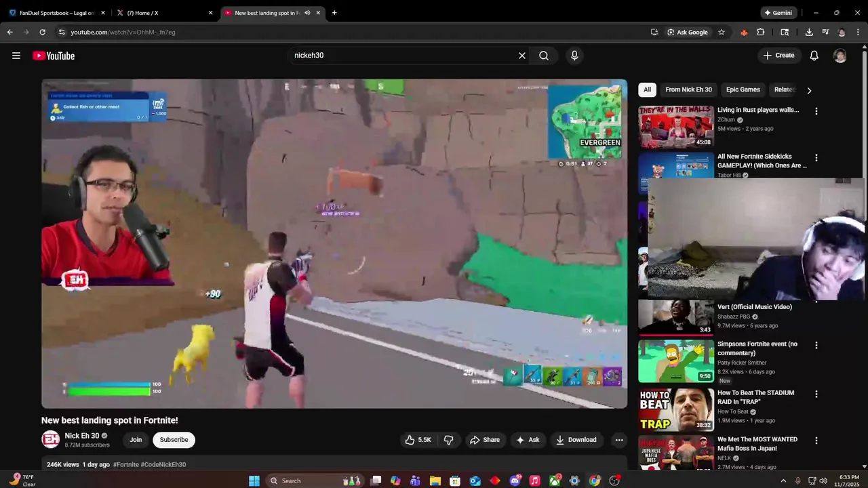Open the YouTube guide hamburger menu

click(16, 56)
